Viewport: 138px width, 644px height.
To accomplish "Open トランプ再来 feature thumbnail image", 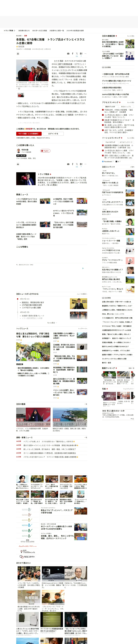I will (26, 179).
